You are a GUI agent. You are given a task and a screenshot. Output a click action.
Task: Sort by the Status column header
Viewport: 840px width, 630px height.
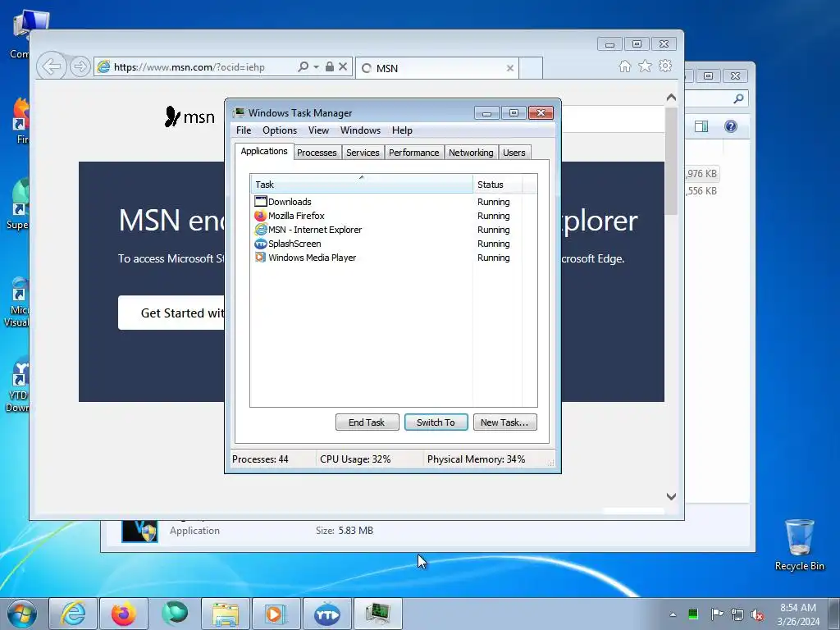tap(497, 185)
